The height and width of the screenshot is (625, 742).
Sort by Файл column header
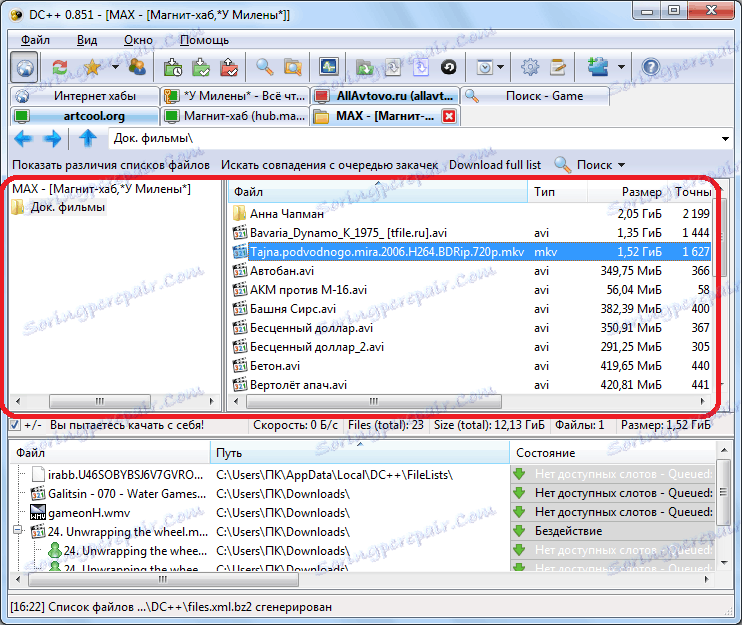(x=378, y=192)
